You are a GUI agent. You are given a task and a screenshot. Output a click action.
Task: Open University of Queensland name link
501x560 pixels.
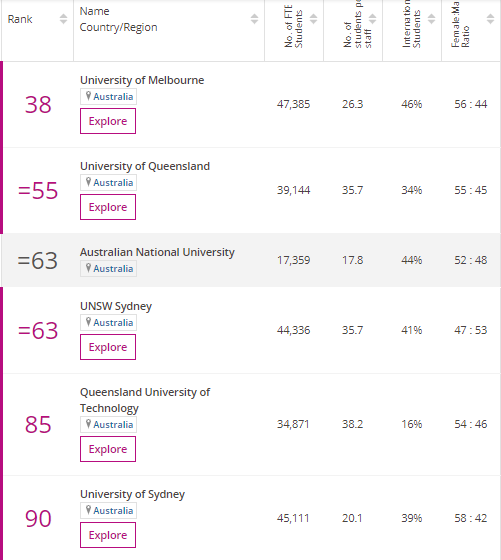click(145, 166)
